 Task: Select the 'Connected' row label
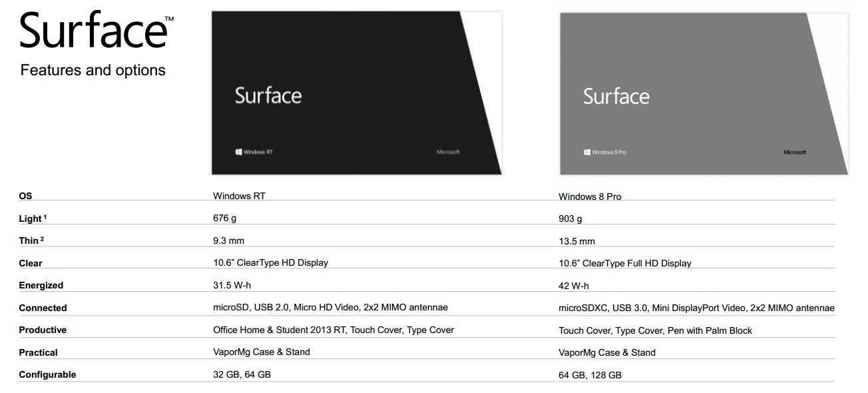[43, 308]
